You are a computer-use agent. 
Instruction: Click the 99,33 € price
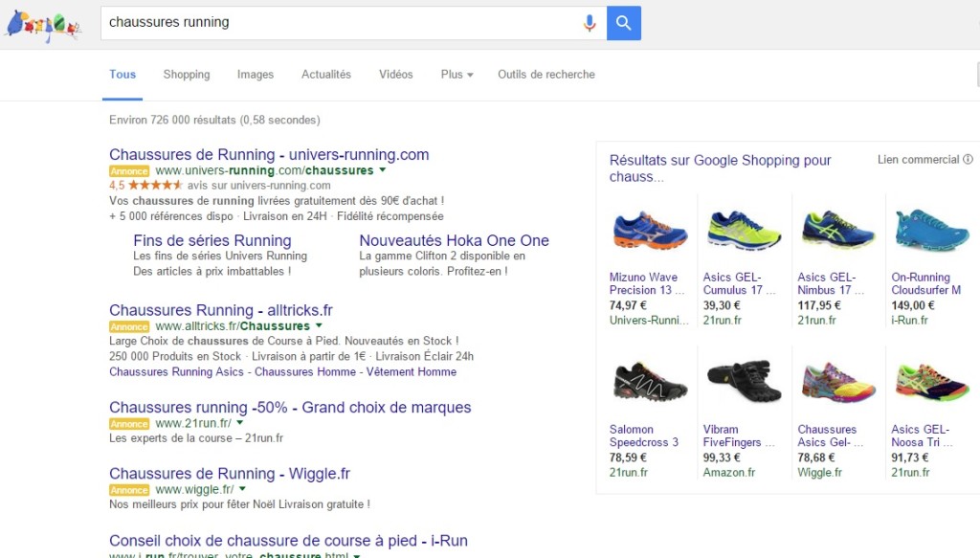(x=722, y=458)
